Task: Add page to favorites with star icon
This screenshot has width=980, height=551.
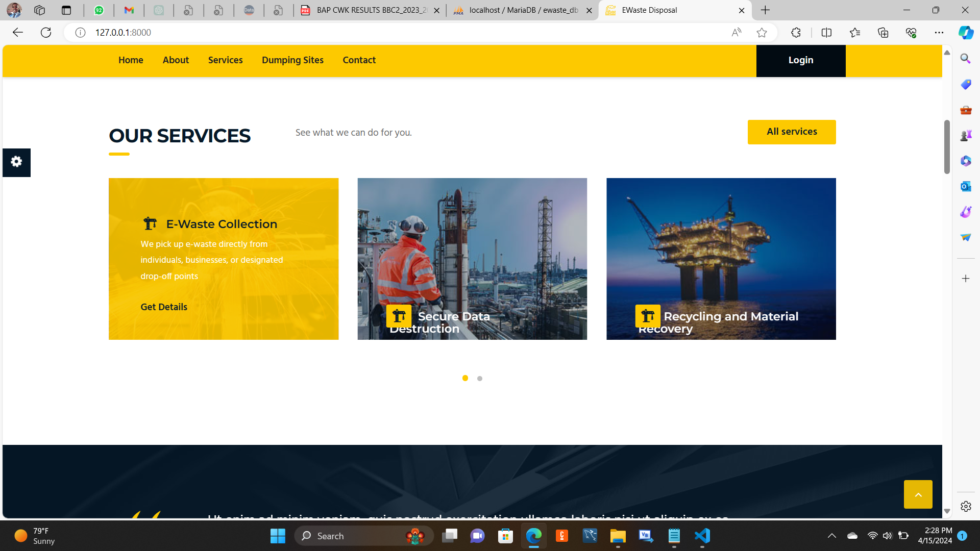Action: pos(762,33)
